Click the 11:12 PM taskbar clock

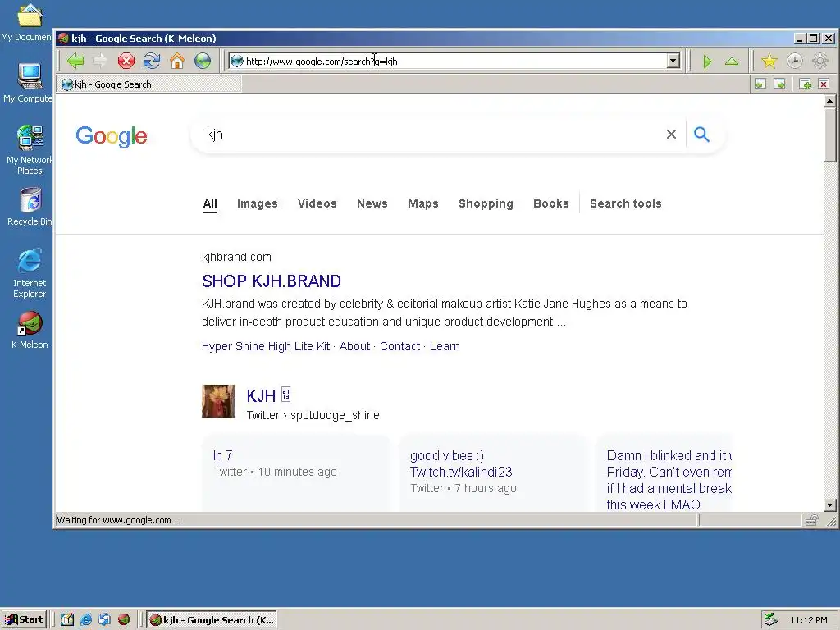point(808,620)
